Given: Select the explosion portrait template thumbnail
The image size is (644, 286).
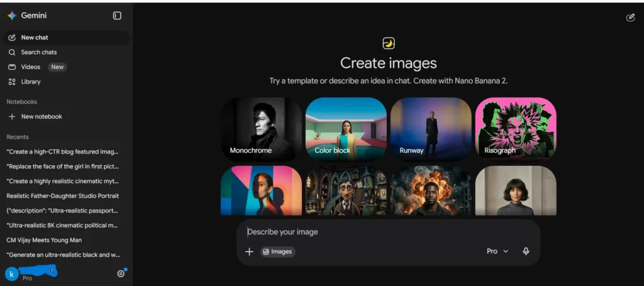Looking at the screenshot, I should coord(431,190).
